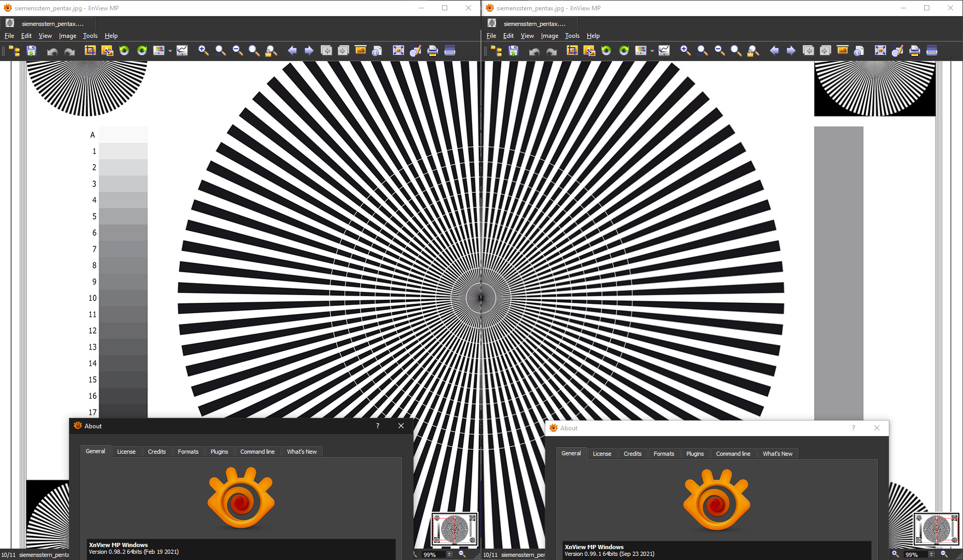Select Command line tab in right About dialog
The width and height of the screenshot is (963, 560).
(733, 454)
